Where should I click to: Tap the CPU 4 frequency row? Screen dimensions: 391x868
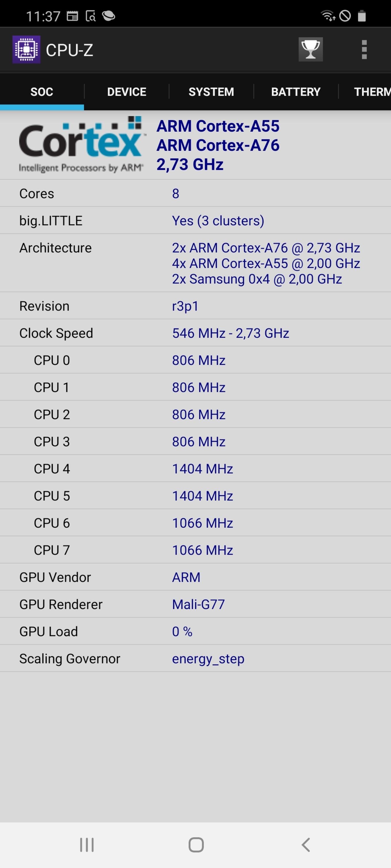point(195,469)
